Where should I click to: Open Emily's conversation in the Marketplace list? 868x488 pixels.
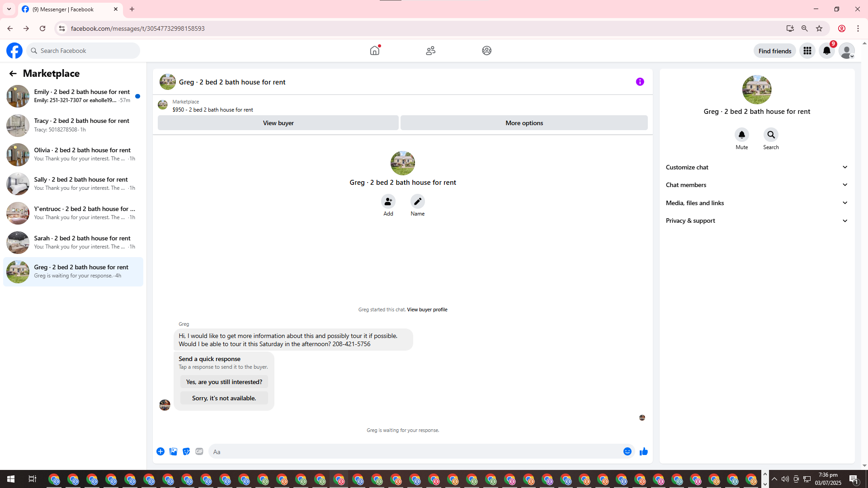click(73, 96)
